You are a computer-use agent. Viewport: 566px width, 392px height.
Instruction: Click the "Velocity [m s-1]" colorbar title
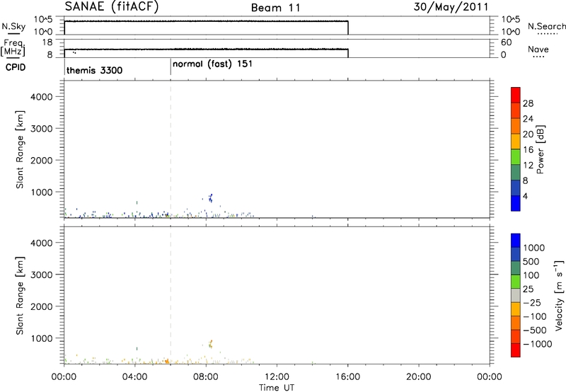point(559,295)
